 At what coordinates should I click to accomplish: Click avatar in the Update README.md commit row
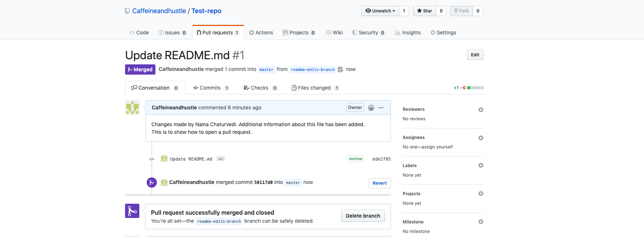pyautogui.click(x=164, y=159)
